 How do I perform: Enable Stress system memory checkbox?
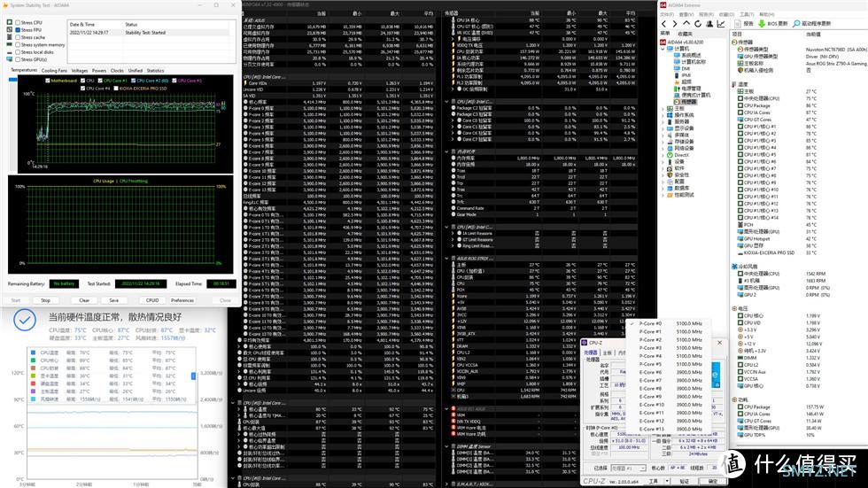(18, 45)
